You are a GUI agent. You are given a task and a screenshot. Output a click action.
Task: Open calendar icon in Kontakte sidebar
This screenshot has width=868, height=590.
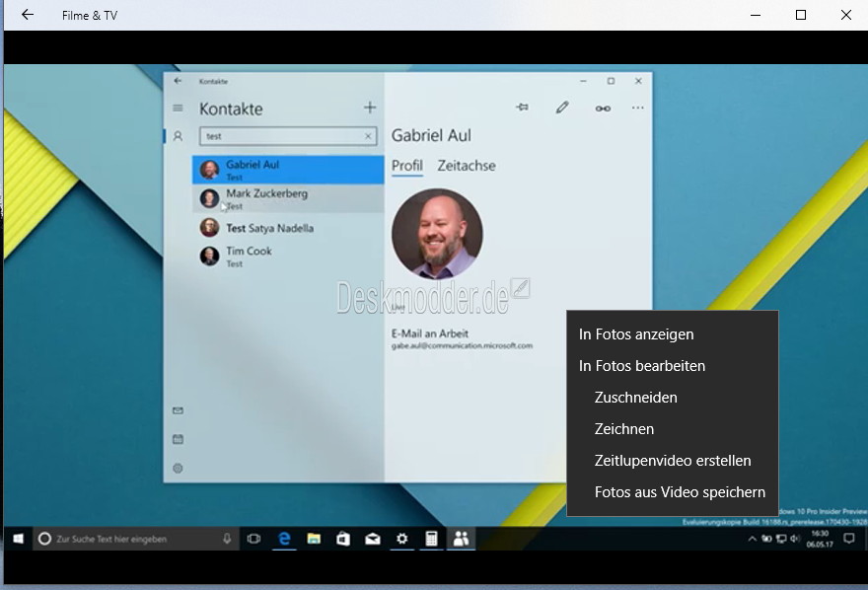(178, 439)
